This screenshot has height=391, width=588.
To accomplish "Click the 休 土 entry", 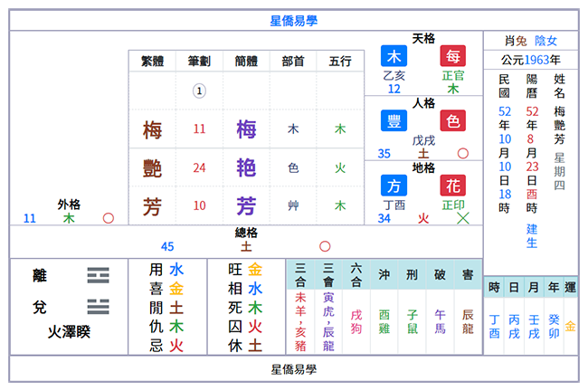I will (x=245, y=346).
